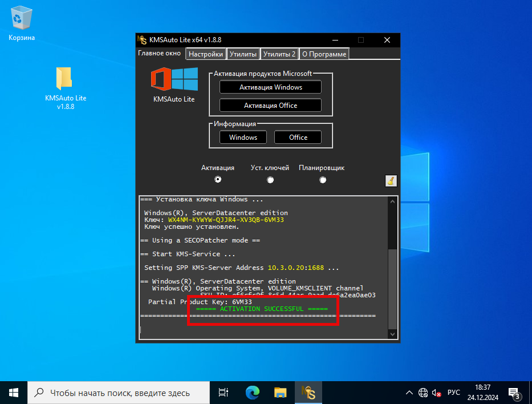532x404 pixels.
Task: Click the Task View icon in the taskbar
Action: [x=222, y=392]
